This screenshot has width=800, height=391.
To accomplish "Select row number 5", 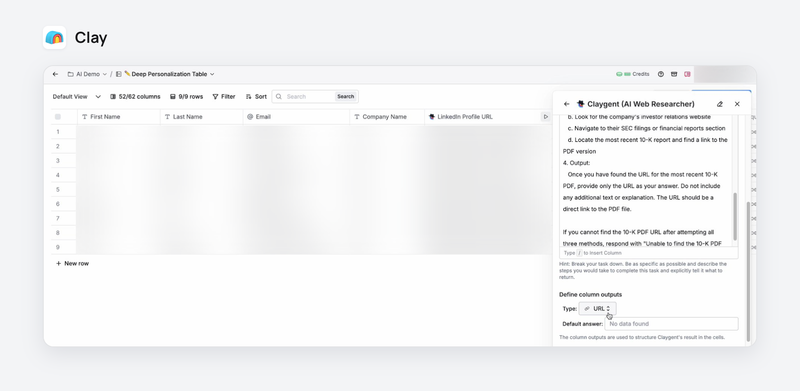I will click(58, 189).
